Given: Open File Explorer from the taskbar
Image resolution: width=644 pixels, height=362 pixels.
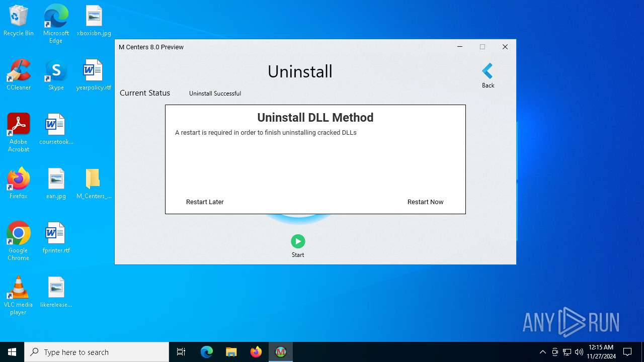Looking at the screenshot, I should click(x=231, y=352).
